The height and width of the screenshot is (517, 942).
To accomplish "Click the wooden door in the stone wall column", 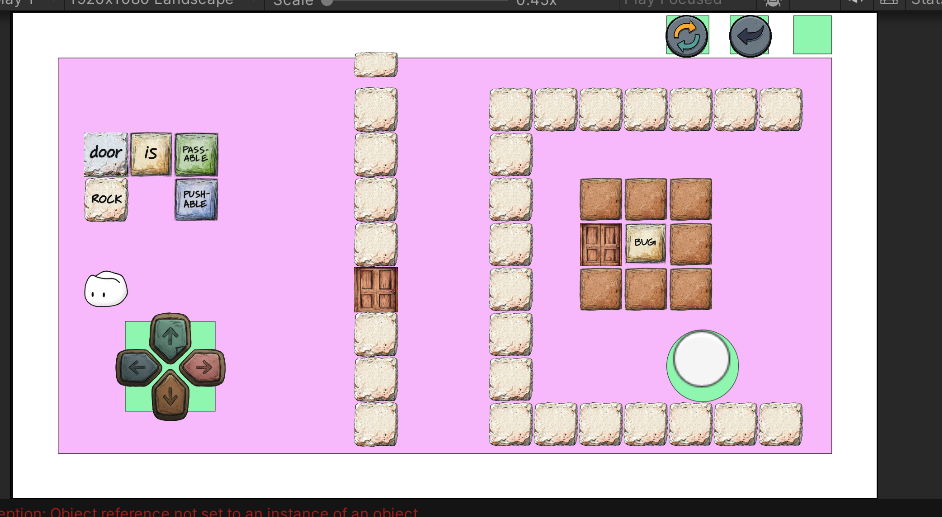I will [376, 289].
